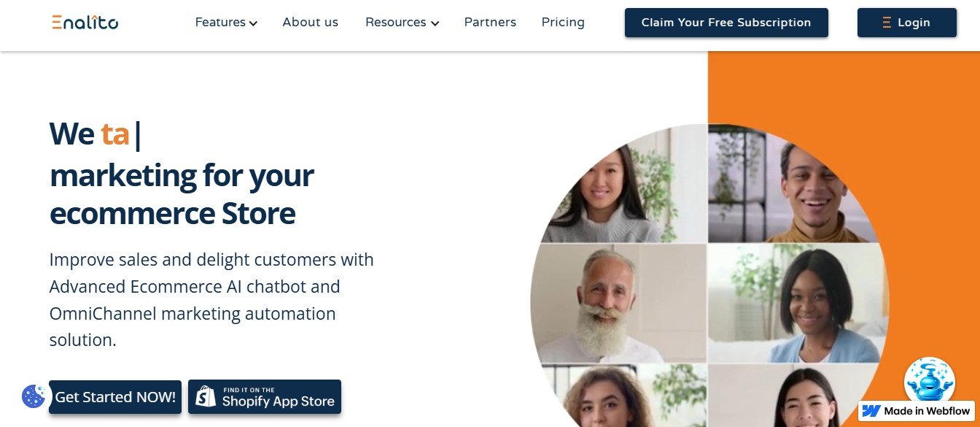This screenshot has height=427, width=980.
Task: Expand the Resources dropdown
Action: click(x=396, y=22)
